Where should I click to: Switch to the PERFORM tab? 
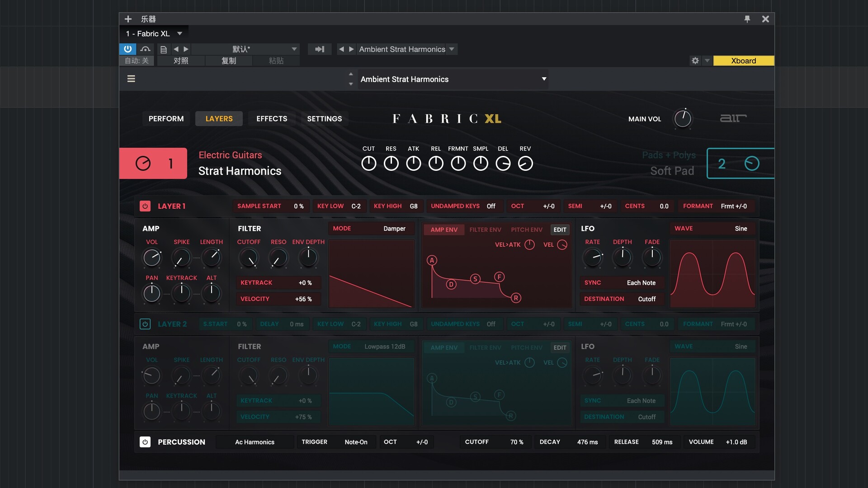165,118
